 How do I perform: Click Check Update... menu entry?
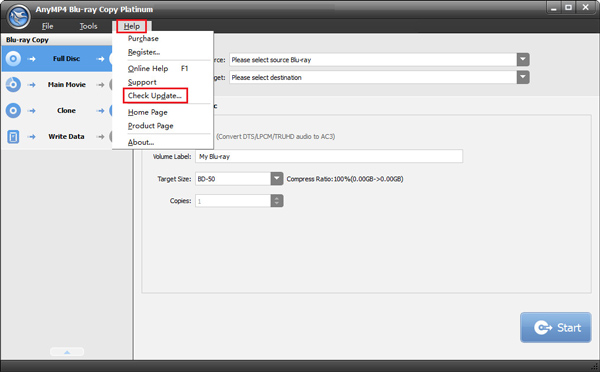(x=155, y=96)
